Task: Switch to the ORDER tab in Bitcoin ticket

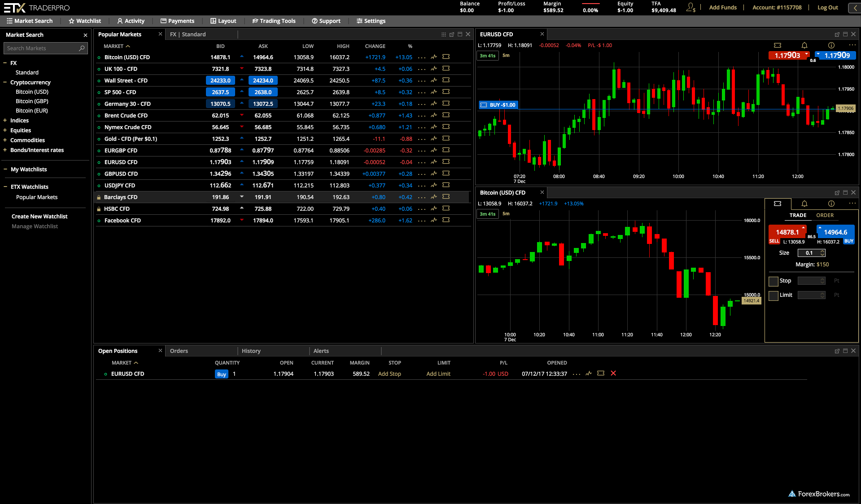Action: tap(825, 216)
